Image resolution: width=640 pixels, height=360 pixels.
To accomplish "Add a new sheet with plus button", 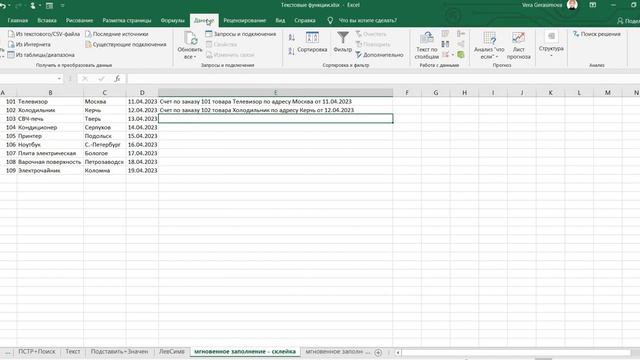I will (378, 352).
